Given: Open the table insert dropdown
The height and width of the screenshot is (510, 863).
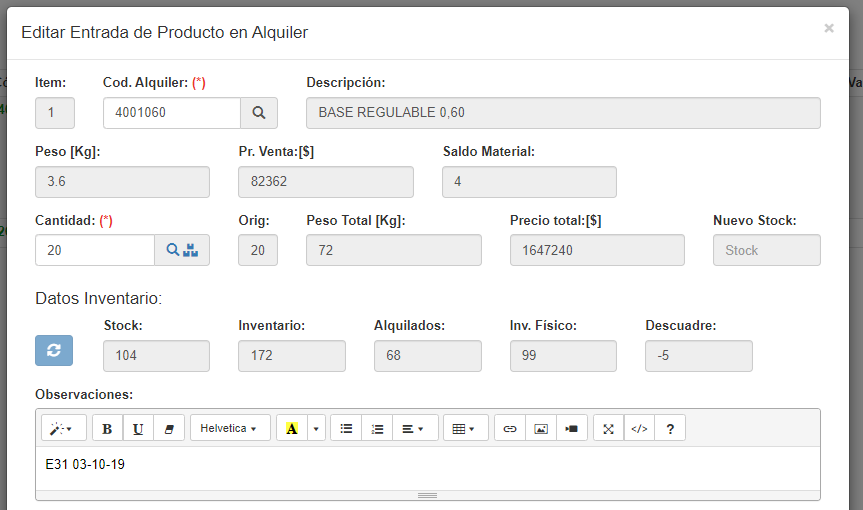Looking at the screenshot, I should point(465,428).
